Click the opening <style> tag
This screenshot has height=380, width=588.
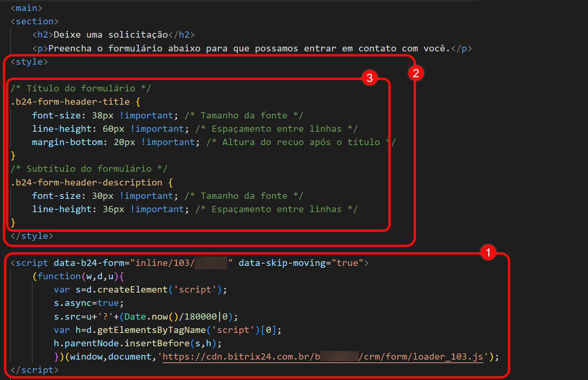[x=29, y=62]
